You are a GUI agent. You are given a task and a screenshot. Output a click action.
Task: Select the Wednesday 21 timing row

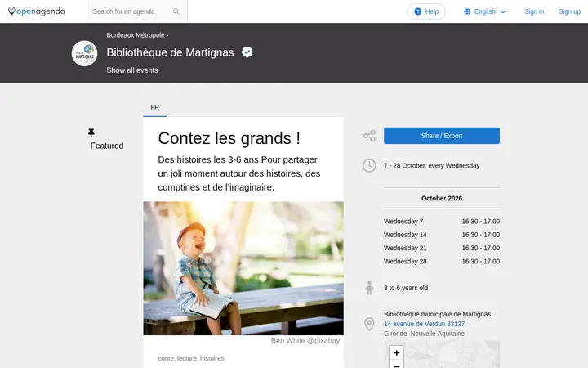click(x=441, y=249)
